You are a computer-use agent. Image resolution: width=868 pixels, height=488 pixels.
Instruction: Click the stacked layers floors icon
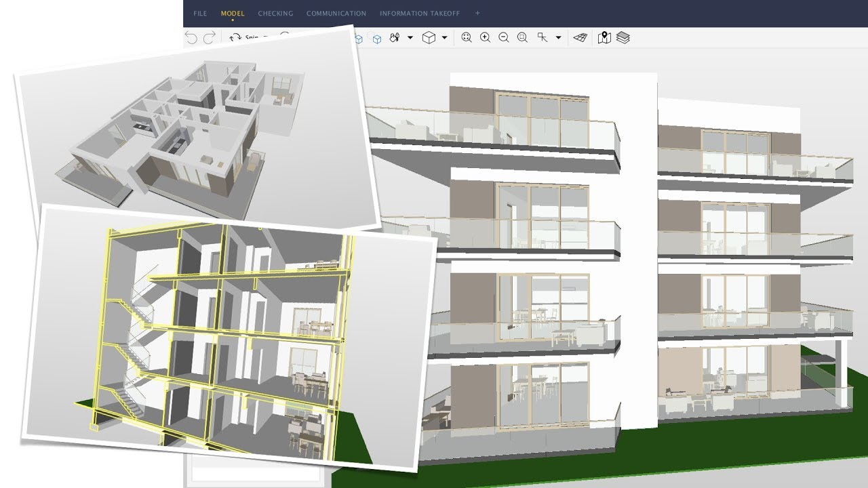pos(623,38)
